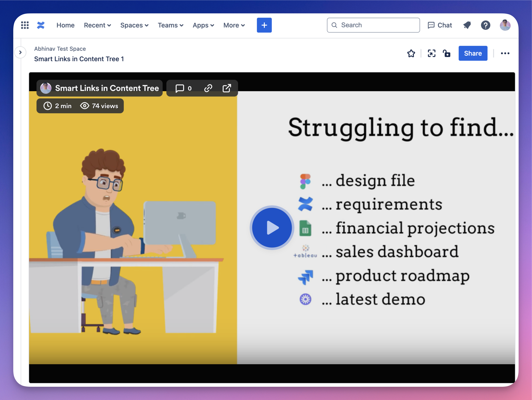The image size is (532, 400).
Task: Copy the video link icon
Action: pyautogui.click(x=208, y=88)
